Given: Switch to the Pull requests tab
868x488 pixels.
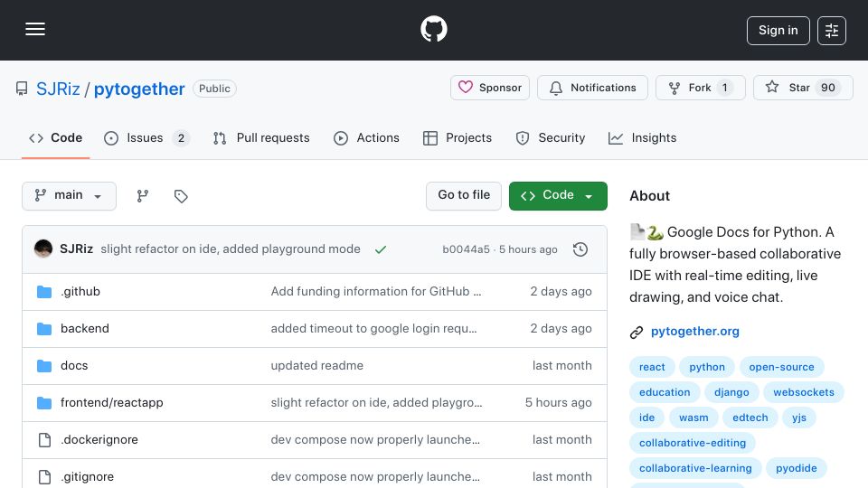Looking at the screenshot, I should pyautogui.click(x=261, y=137).
